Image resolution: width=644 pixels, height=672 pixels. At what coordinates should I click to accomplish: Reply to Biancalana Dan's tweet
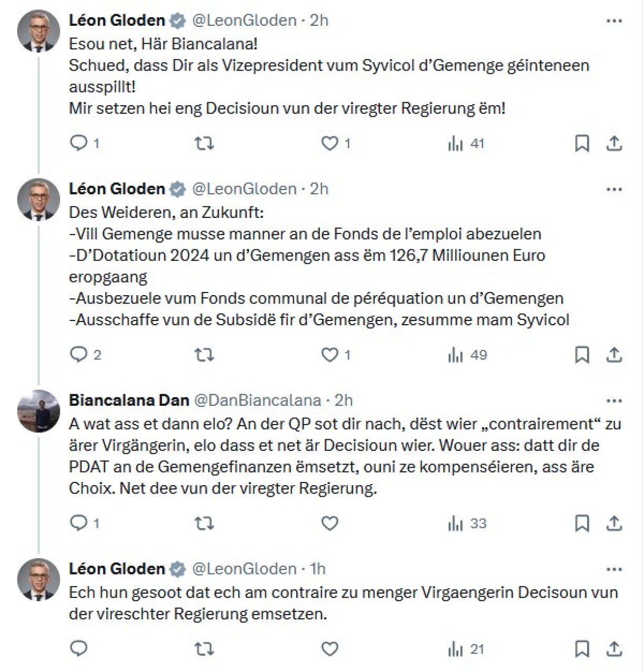(78, 523)
